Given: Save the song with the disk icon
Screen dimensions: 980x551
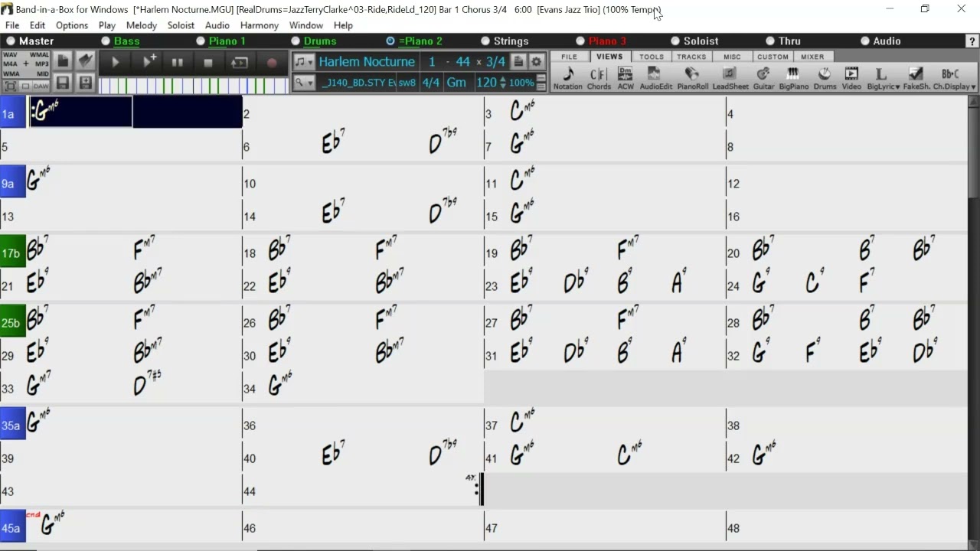Looking at the screenshot, I should point(63,83).
